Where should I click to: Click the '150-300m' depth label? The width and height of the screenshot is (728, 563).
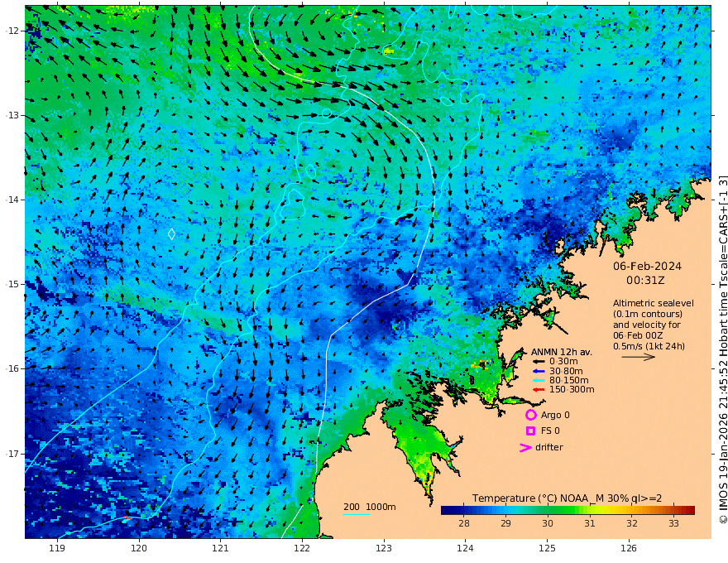click(572, 390)
